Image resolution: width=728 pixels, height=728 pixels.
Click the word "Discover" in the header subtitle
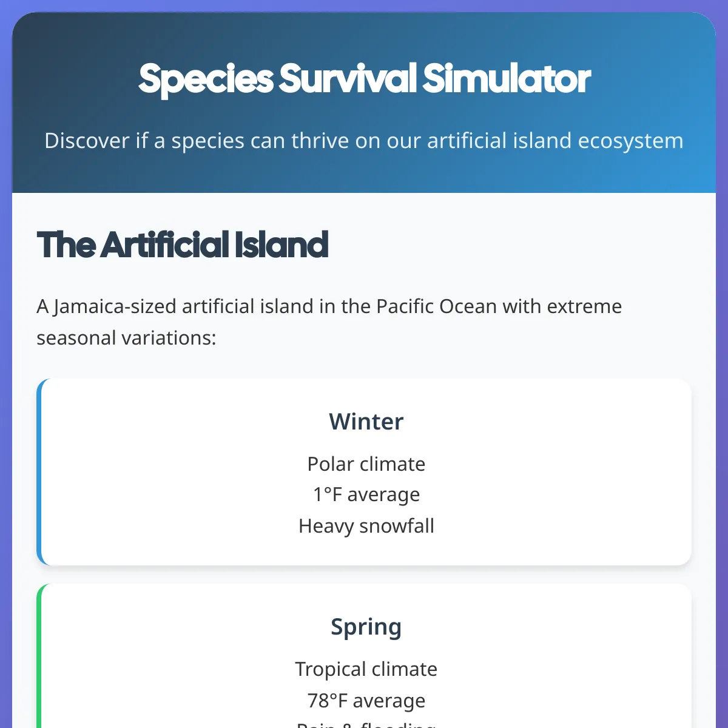[87, 141]
